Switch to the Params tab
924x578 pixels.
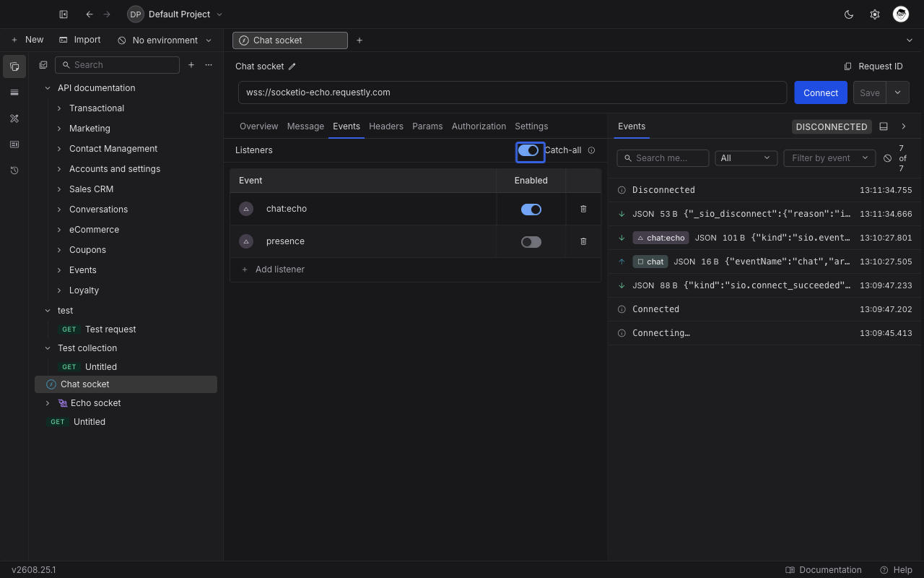tap(427, 126)
